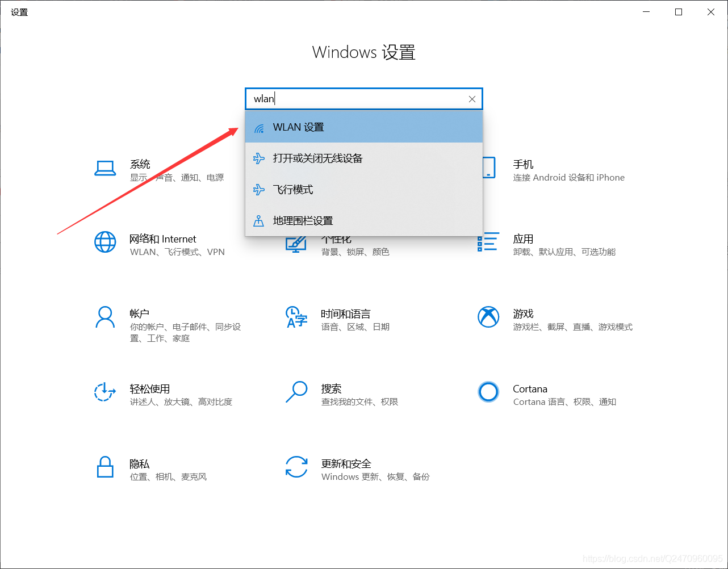The image size is (728, 569).
Task: Open the Privacy lock icon
Action: point(105,467)
